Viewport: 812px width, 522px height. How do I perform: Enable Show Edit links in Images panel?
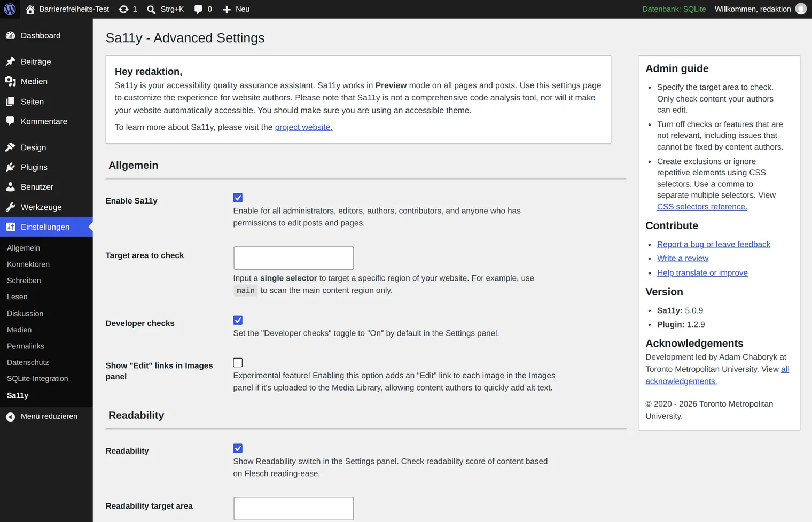pos(238,362)
